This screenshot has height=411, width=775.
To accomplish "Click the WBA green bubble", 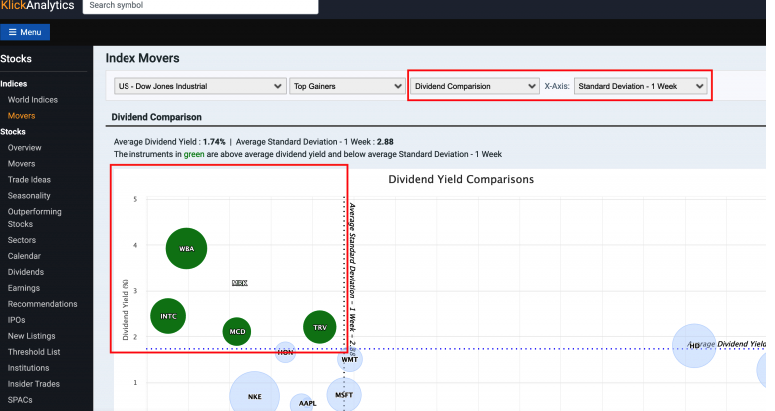I will (x=186, y=248).
